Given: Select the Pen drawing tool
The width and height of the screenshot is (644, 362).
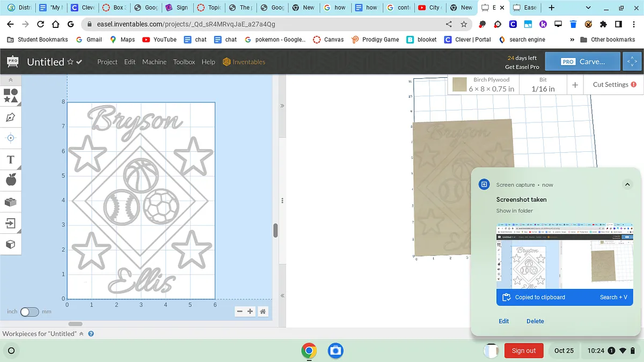Looking at the screenshot, I should (11, 117).
